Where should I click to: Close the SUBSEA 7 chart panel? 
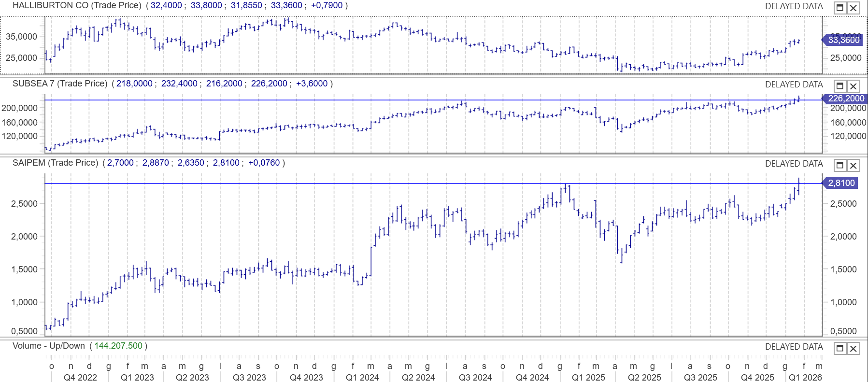(x=854, y=86)
